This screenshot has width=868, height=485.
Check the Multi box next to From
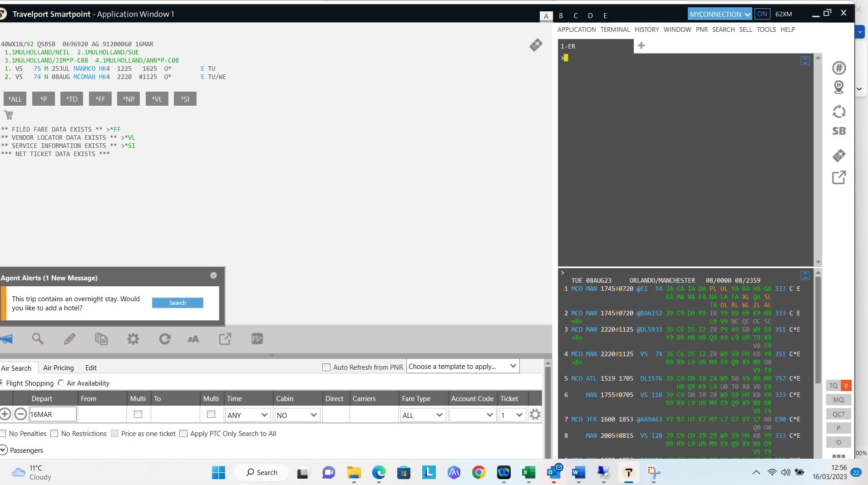point(138,414)
